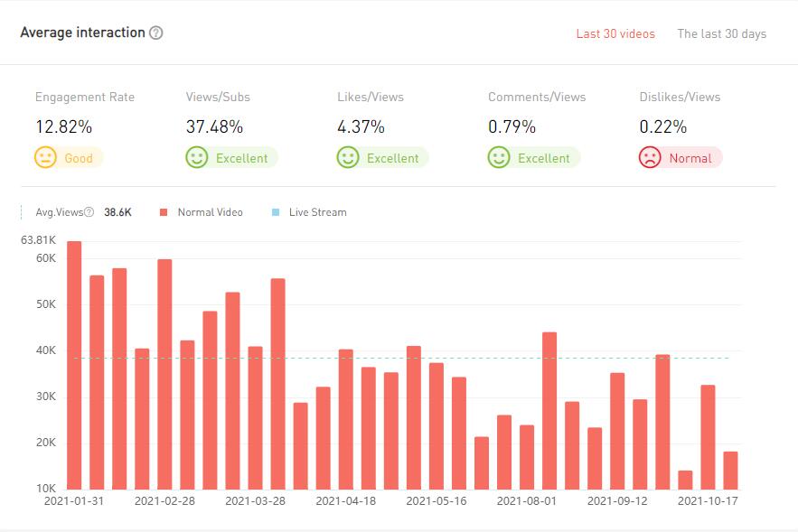Click the red sad face under Dislikes/Views
This screenshot has height=532, width=798.
pyautogui.click(x=649, y=158)
